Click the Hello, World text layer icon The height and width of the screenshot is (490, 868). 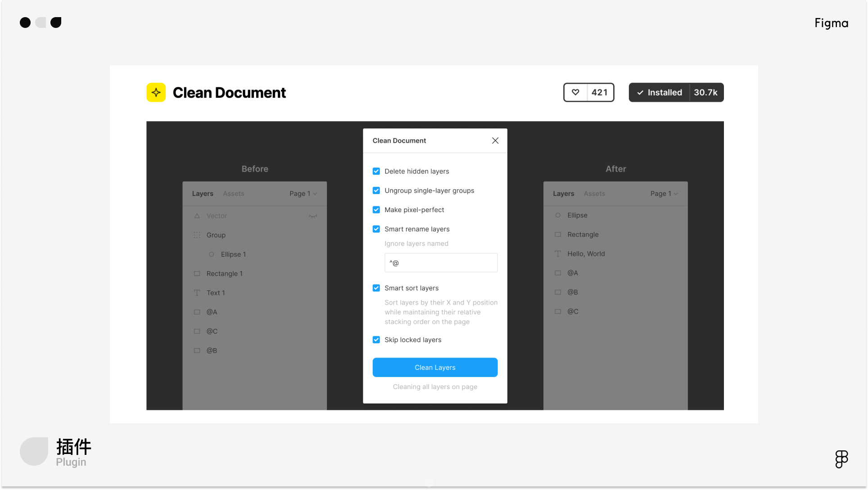(x=558, y=254)
